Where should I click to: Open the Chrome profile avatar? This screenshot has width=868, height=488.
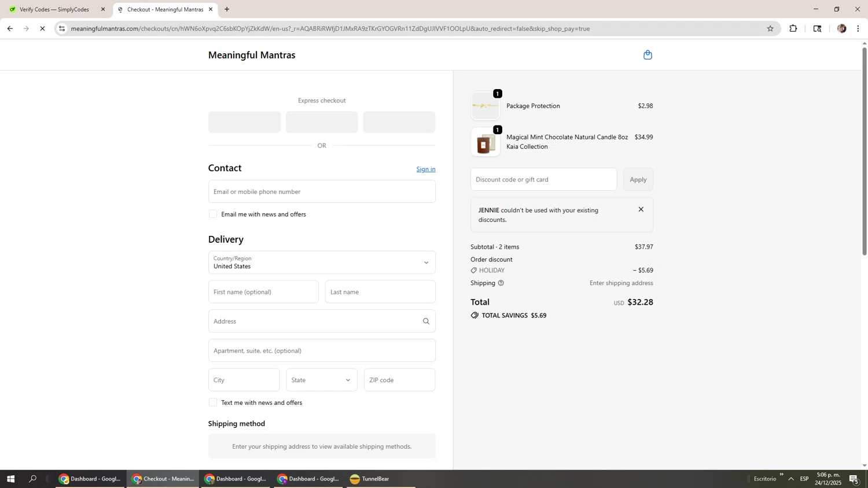(841, 28)
